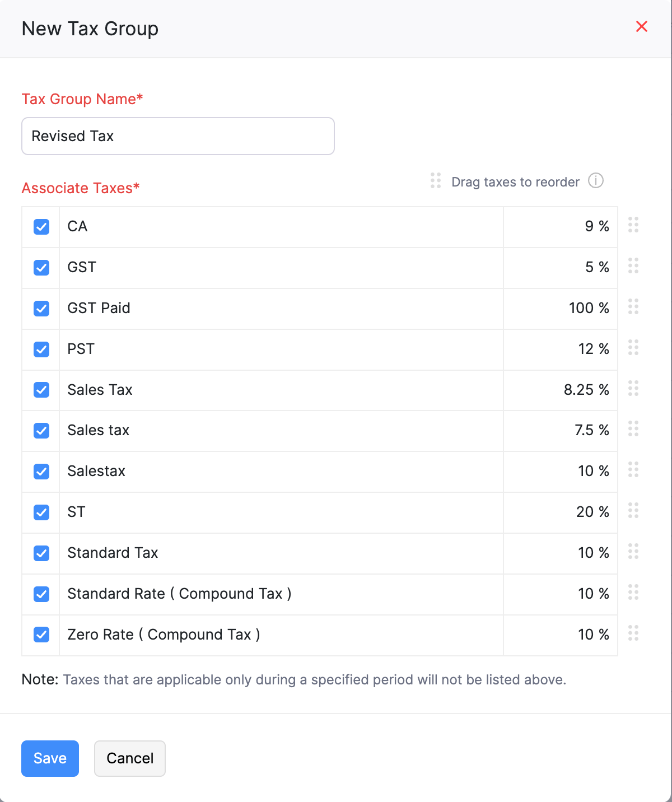Close the New Tax Group dialog
The height and width of the screenshot is (802, 672).
(641, 26)
